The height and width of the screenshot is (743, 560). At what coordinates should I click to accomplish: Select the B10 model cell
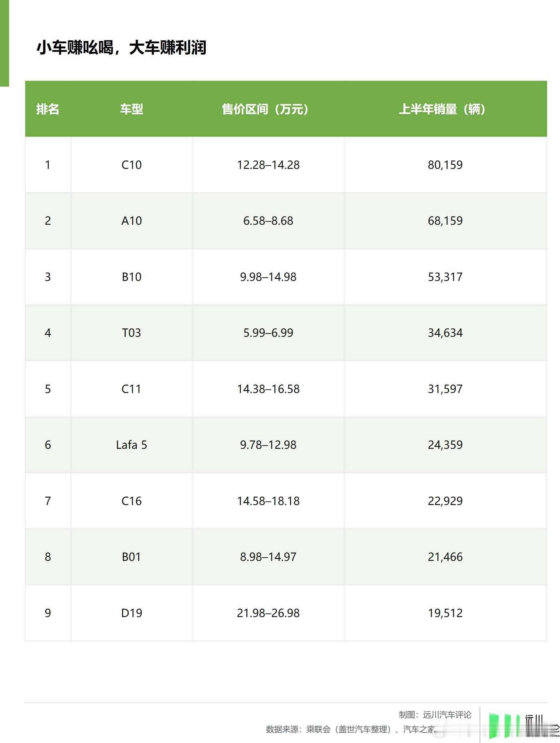click(x=132, y=277)
